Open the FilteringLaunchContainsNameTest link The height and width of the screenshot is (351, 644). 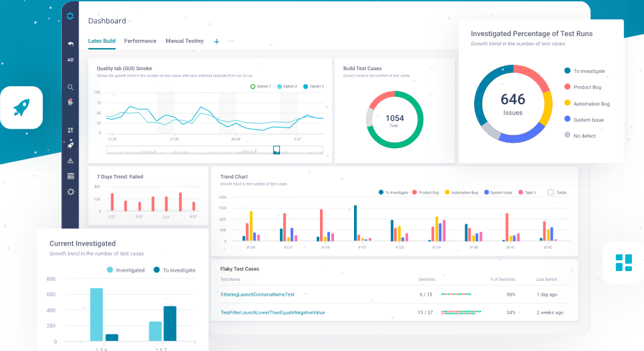pos(257,294)
